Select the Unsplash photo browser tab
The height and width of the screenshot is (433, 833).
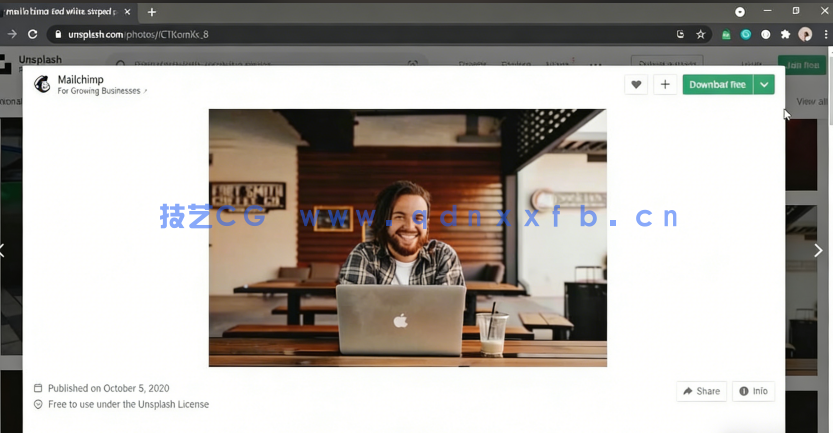point(62,12)
